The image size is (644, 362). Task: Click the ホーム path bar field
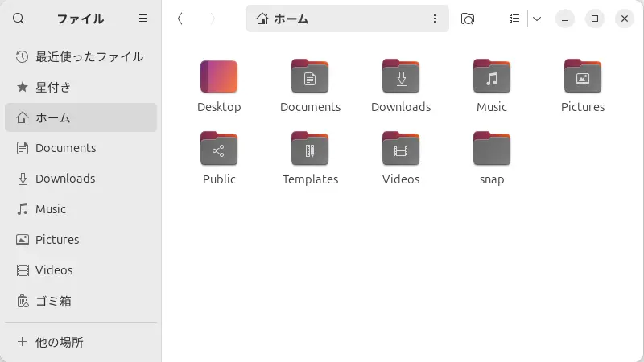tap(338, 19)
